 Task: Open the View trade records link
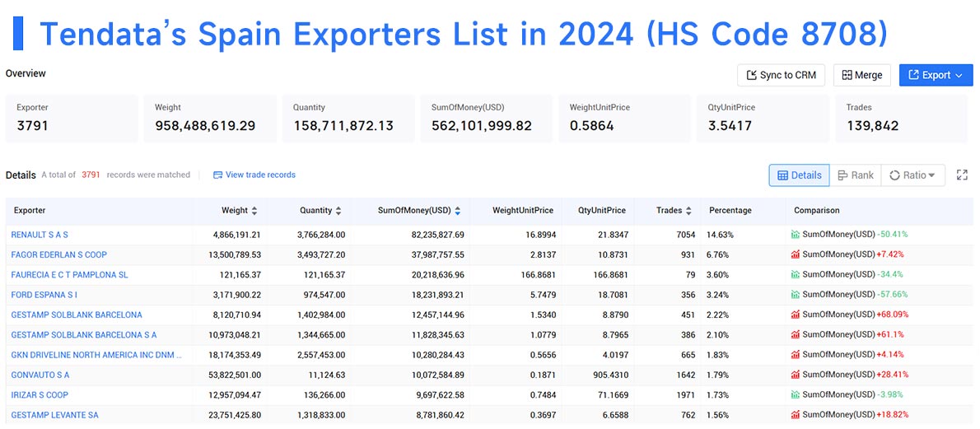pyautogui.click(x=254, y=175)
